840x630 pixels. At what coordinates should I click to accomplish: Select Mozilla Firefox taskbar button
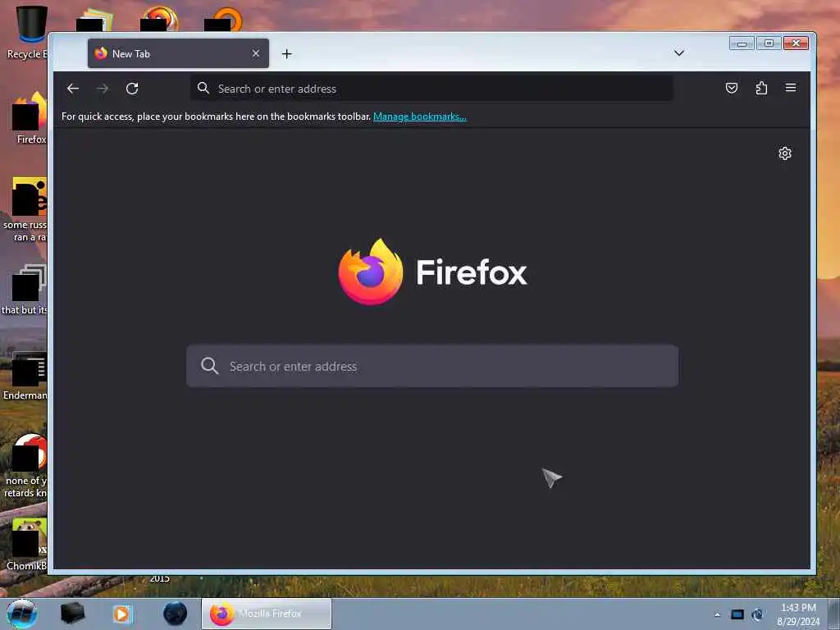pyautogui.click(x=267, y=614)
